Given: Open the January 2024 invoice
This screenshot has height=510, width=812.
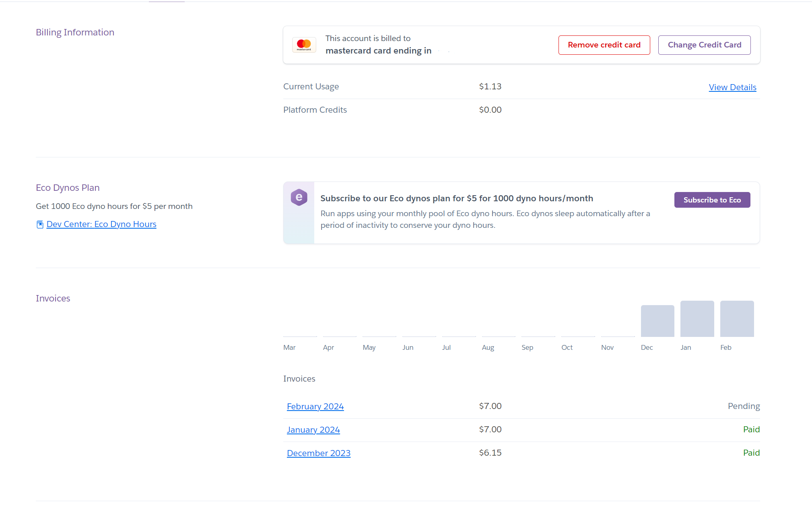Looking at the screenshot, I should pyautogui.click(x=313, y=430).
